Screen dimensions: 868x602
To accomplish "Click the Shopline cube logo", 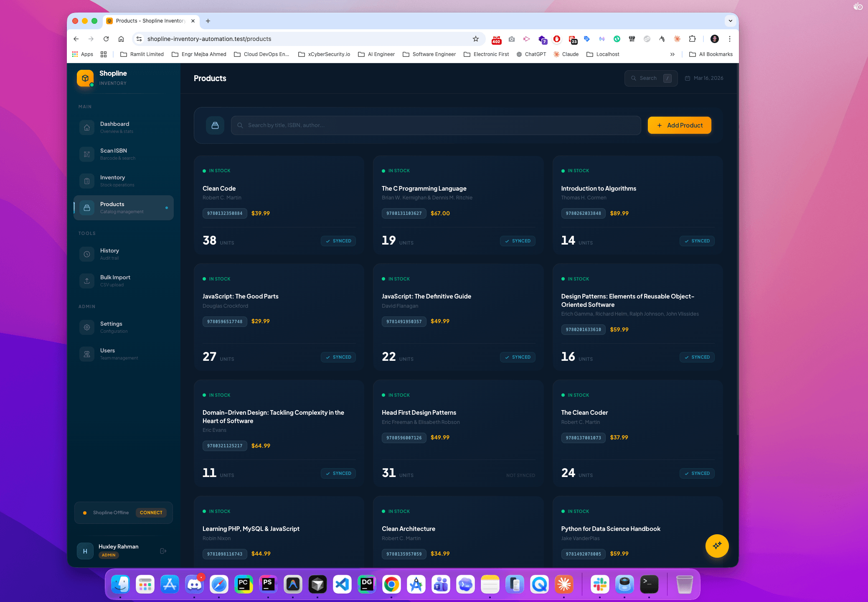I will click(x=85, y=78).
